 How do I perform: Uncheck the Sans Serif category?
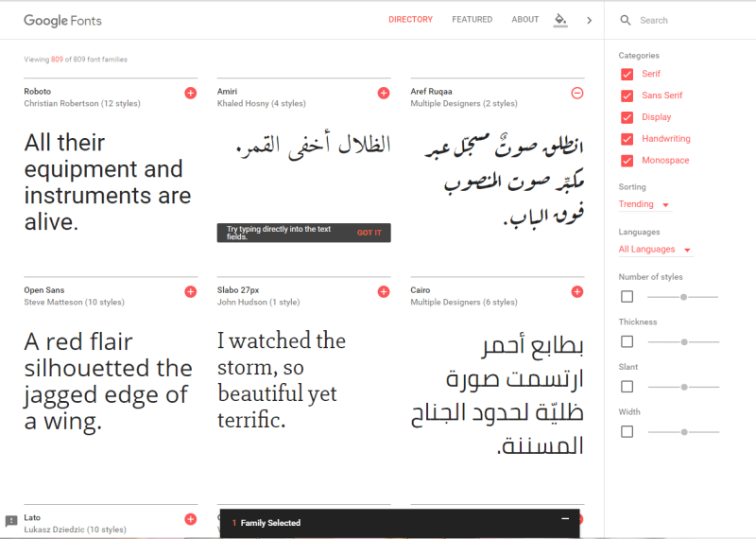(627, 96)
